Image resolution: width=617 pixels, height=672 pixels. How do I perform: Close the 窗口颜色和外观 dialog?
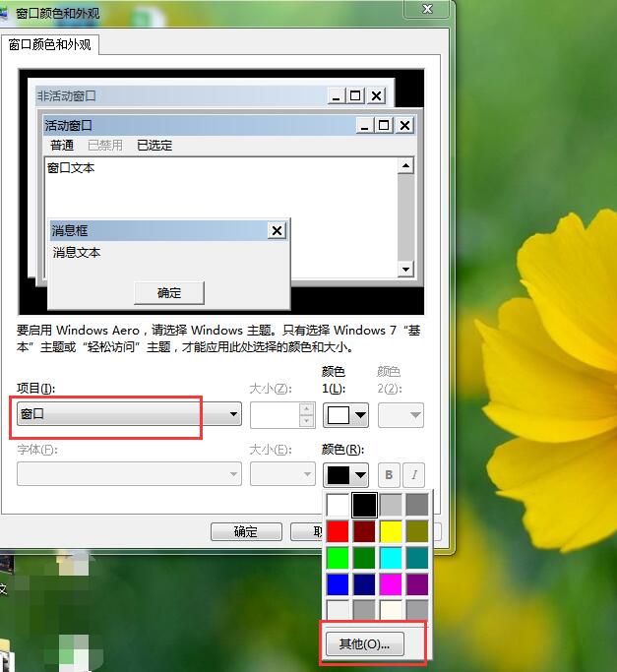427,9
